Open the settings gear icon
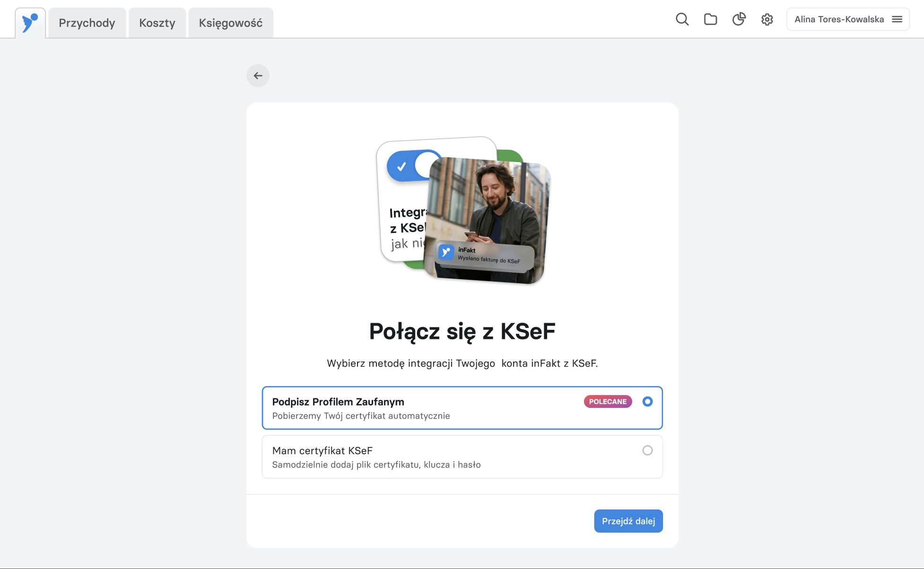This screenshot has height=569, width=924. click(767, 19)
